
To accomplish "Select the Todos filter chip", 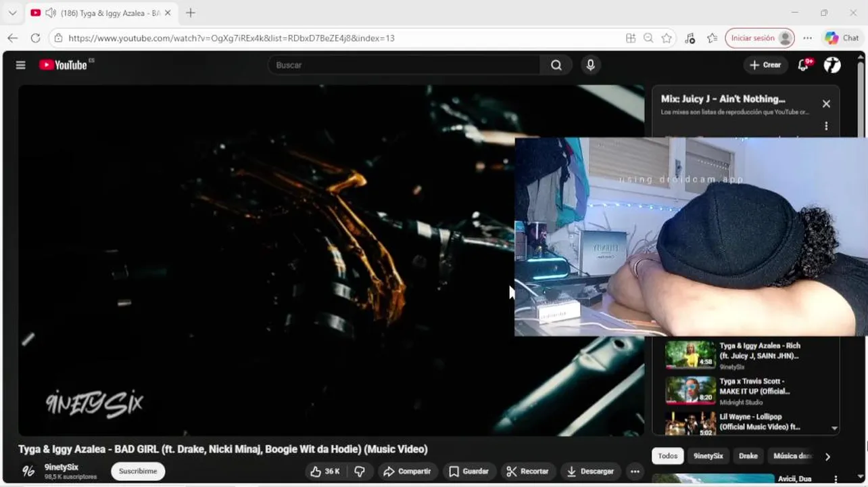I will [x=668, y=456].
